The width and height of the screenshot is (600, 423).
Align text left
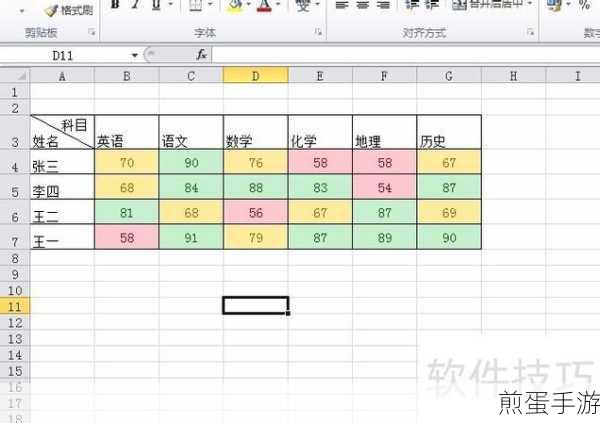click(x=342, y=5)
